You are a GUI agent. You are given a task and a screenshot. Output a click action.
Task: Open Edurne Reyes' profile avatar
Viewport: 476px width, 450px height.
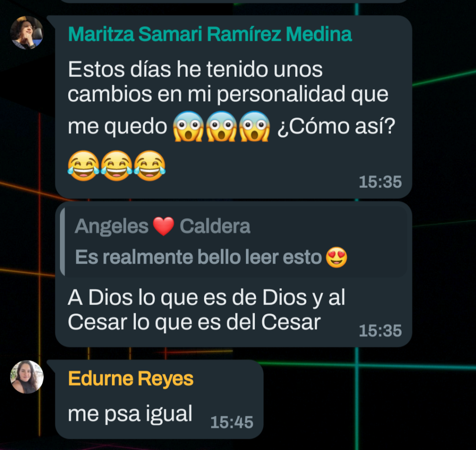26,377
